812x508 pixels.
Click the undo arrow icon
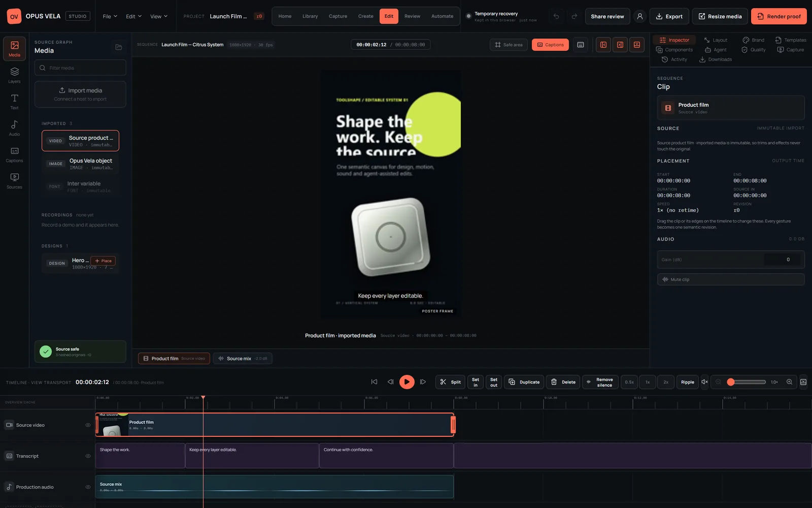(x=556, y=16)
